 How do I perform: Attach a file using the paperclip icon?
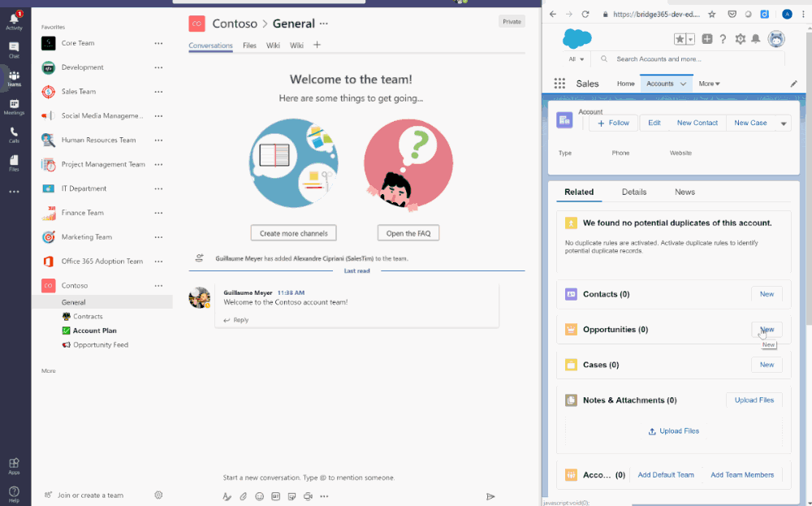(x=244, y=496)
